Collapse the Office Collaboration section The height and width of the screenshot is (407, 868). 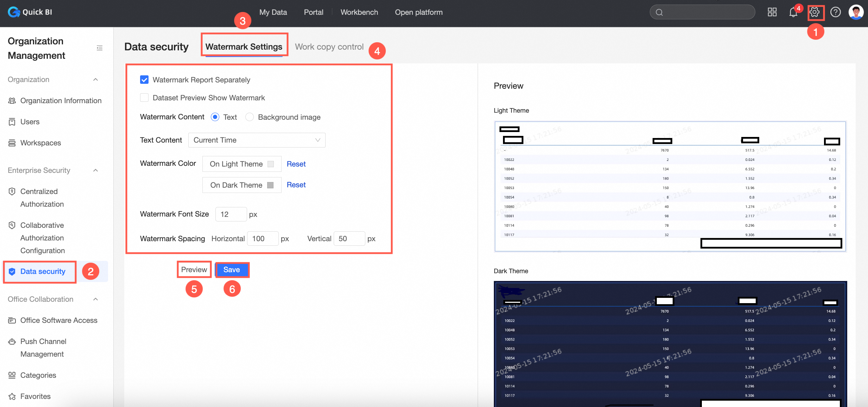(95, 299)
